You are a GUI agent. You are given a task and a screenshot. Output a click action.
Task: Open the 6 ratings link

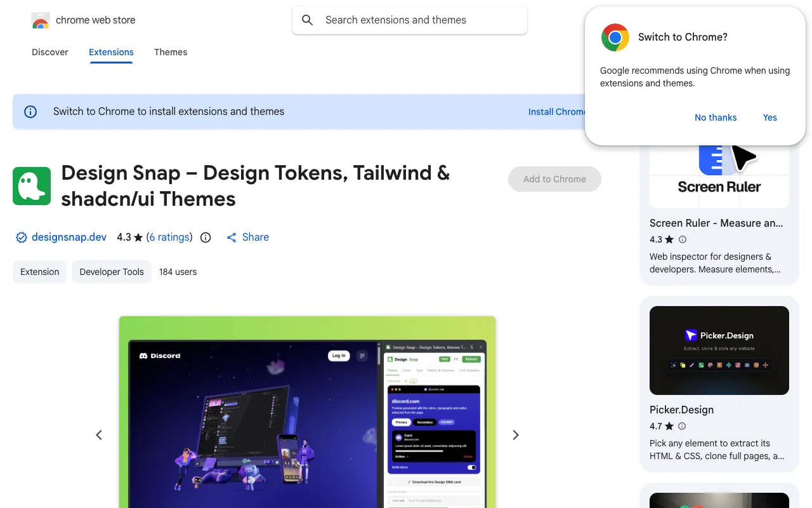[x=169, y=237]
